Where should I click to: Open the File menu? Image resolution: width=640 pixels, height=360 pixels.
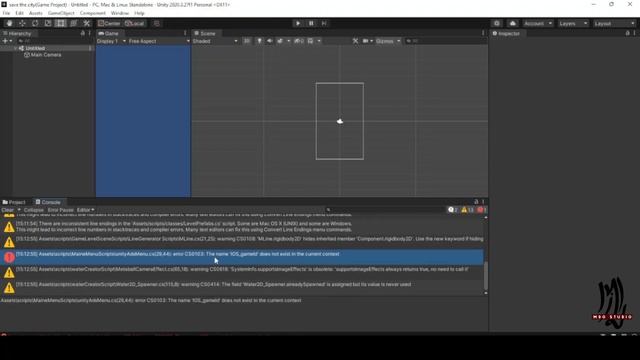[x=6, y=13]
